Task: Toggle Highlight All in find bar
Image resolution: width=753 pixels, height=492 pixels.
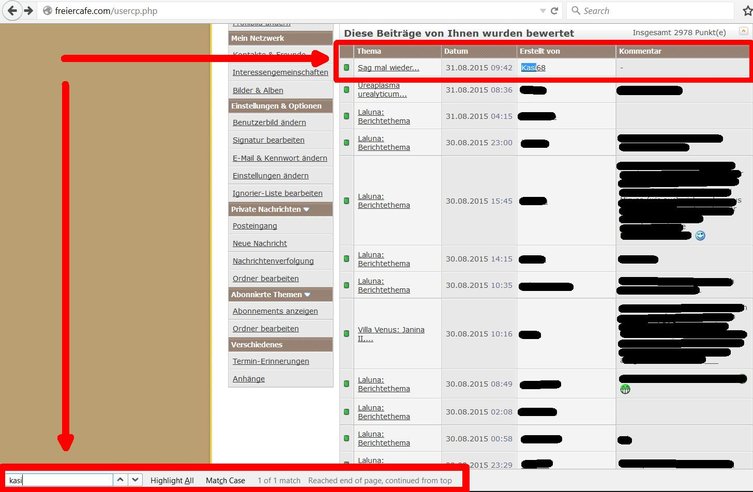Action: pos(172,481)
